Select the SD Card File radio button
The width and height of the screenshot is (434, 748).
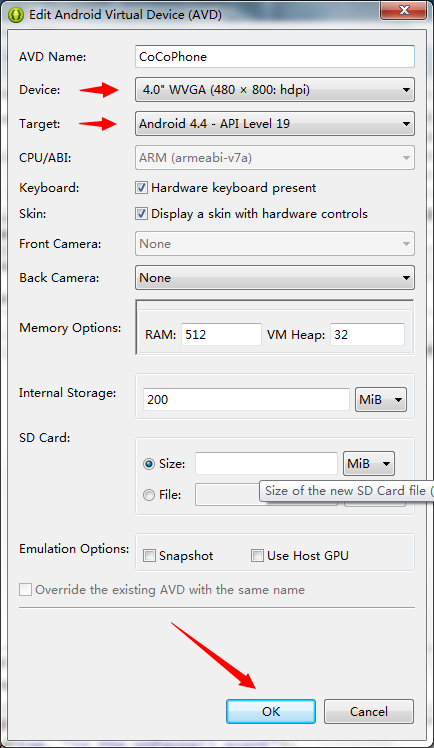click(x=149, y=495)
